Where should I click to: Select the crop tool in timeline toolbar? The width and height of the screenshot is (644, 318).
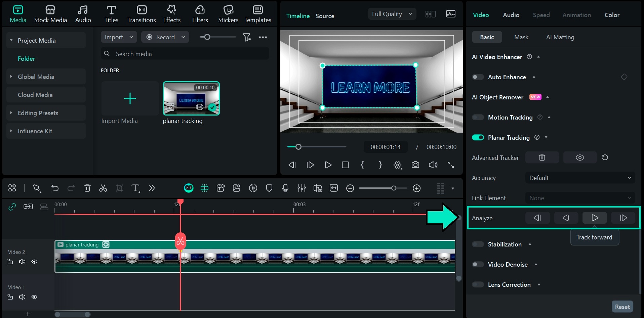[119, 188]
